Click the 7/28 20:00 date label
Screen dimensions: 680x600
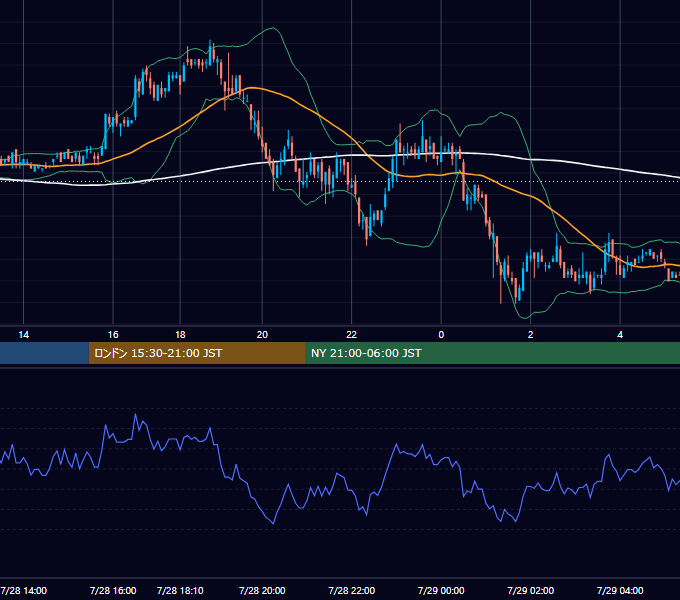[262, 590]
